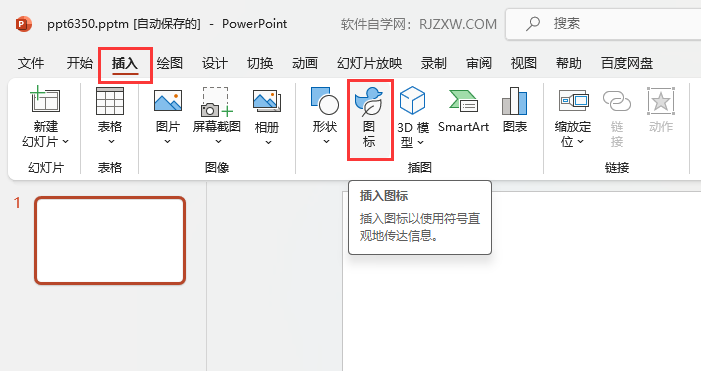
Task: Click the Pictures (图片) icon
Action: [168, 100]
